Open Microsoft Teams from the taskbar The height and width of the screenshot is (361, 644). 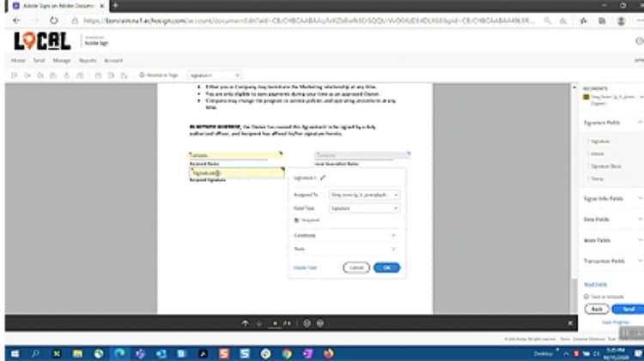[140, 353]
